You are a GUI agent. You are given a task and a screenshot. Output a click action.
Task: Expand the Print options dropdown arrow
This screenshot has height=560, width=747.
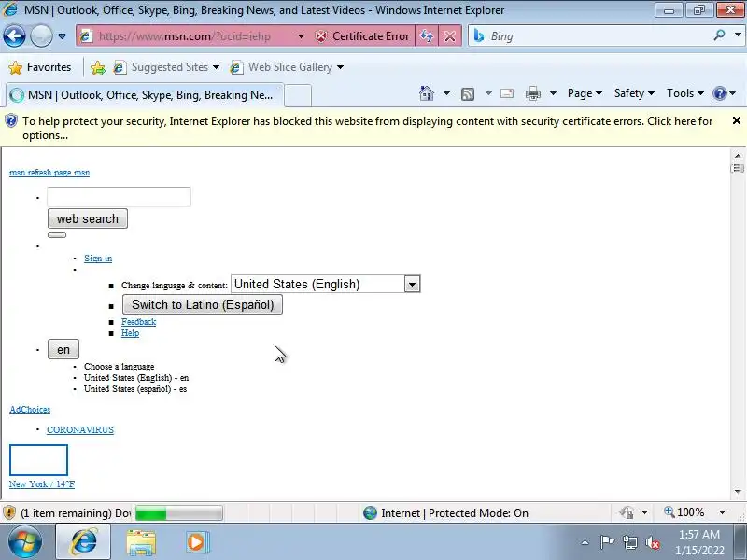pos(553,93)
